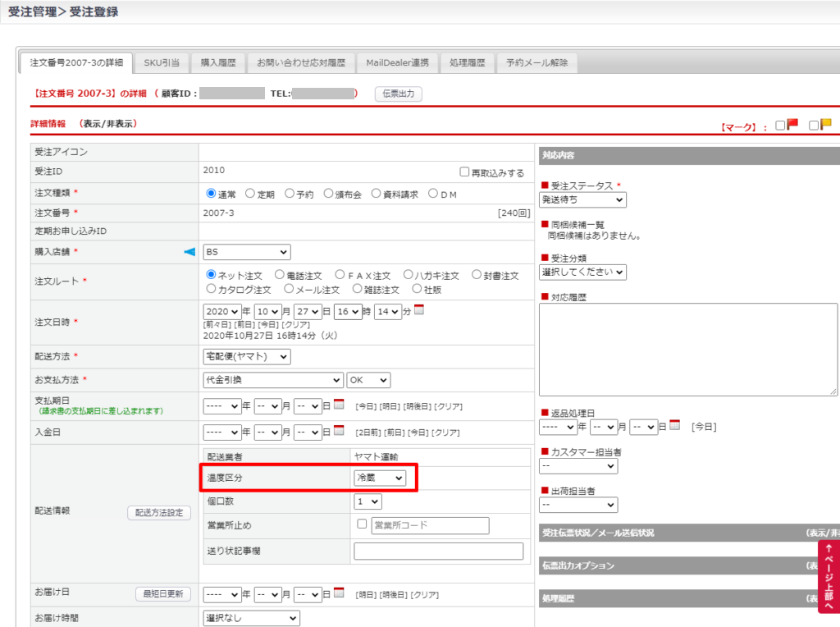Click the red flag mark icon
The height and width of the screenshot is (627, 840).
pos(792,125)
